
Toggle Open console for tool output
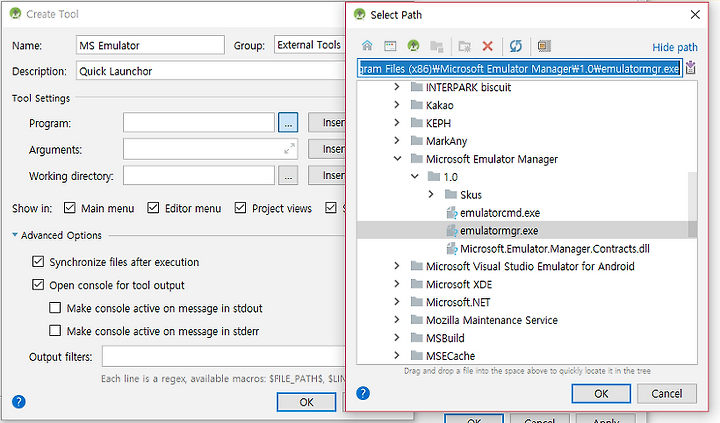coord(38,285)
